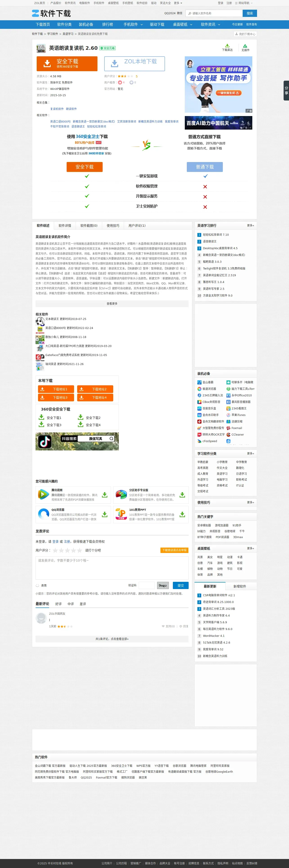Click the thumbs-down icon next to 8
The image size is (289, 868).
point(131,82)
